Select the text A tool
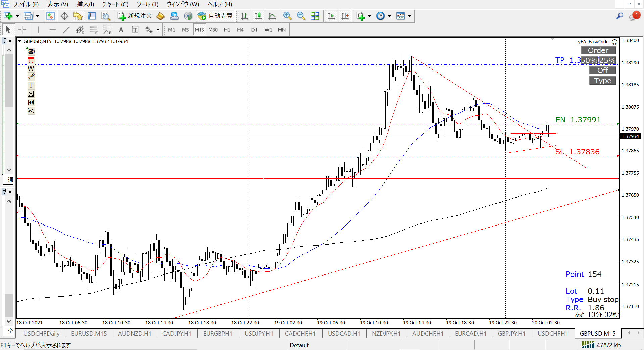Screen dimensions: 644x350 click(121, 30)
